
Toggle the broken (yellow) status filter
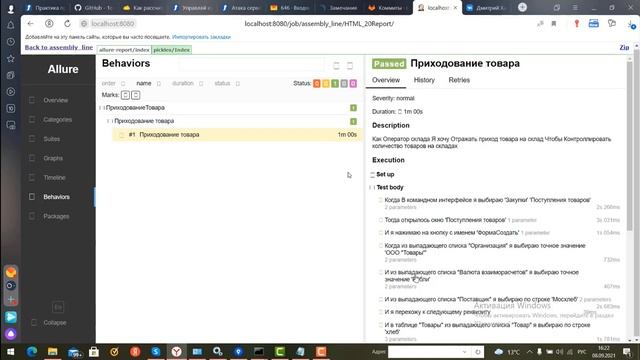pos(326,83)
